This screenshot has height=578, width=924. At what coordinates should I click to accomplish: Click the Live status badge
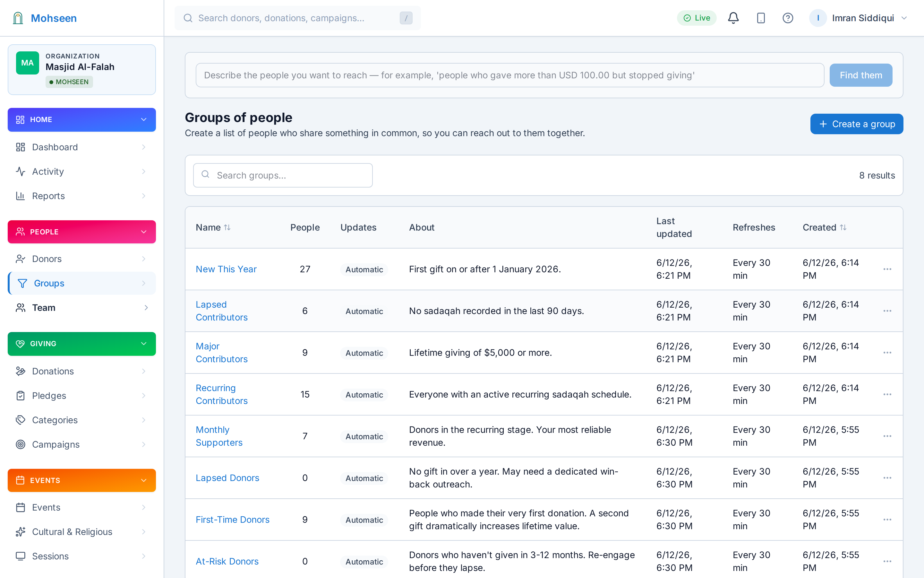click(697, 18)
